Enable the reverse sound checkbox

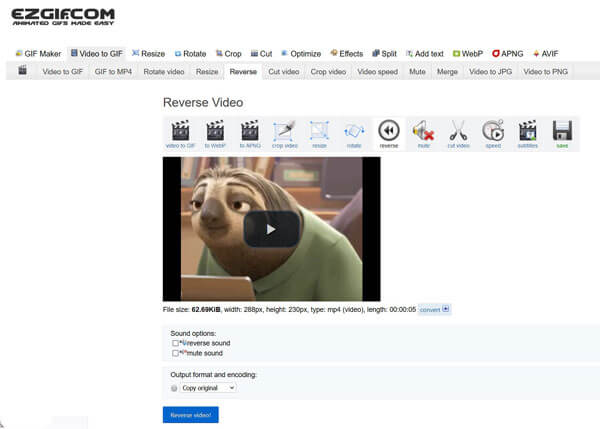(x=175, y=343)
